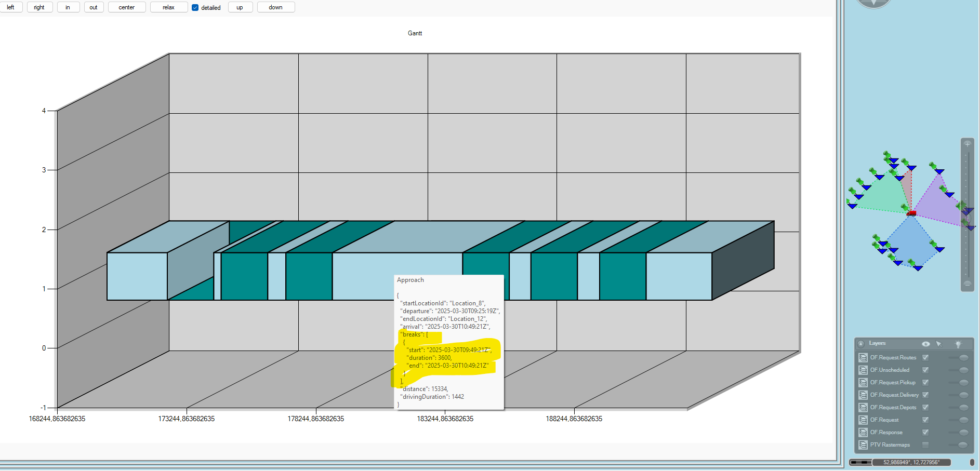
Task: Enable the PTV Rastermaps layer checkbox
Action: [925, 445]
